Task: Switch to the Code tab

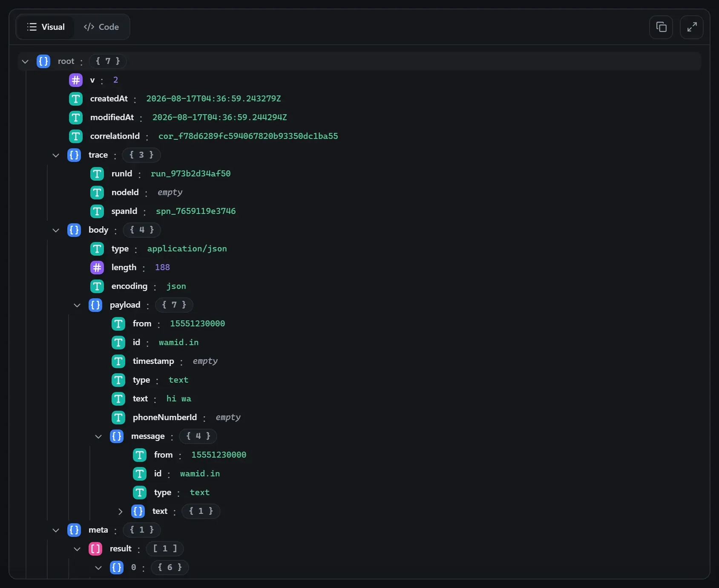Action: (x=101, y=27)
